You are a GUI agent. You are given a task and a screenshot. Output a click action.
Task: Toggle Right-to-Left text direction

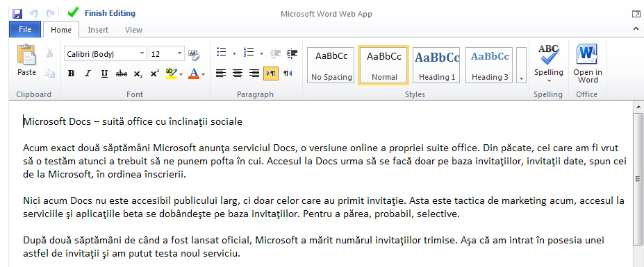(x=288, y=74)
